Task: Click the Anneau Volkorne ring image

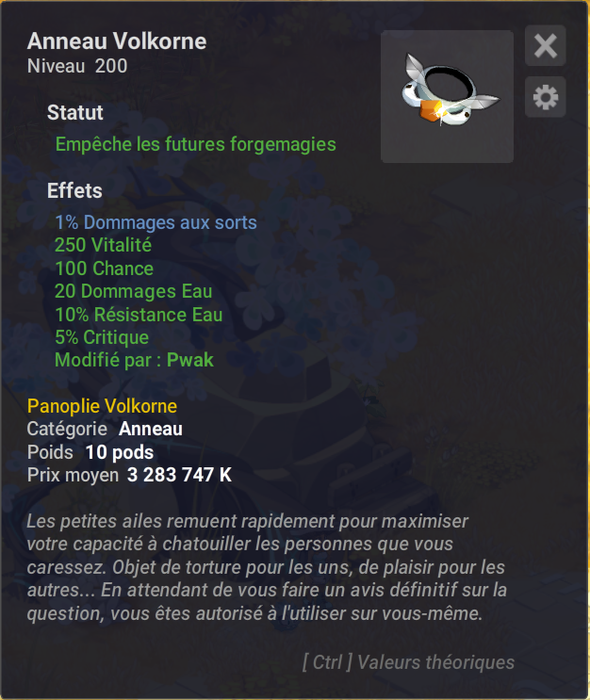Action: coord(447,96)
